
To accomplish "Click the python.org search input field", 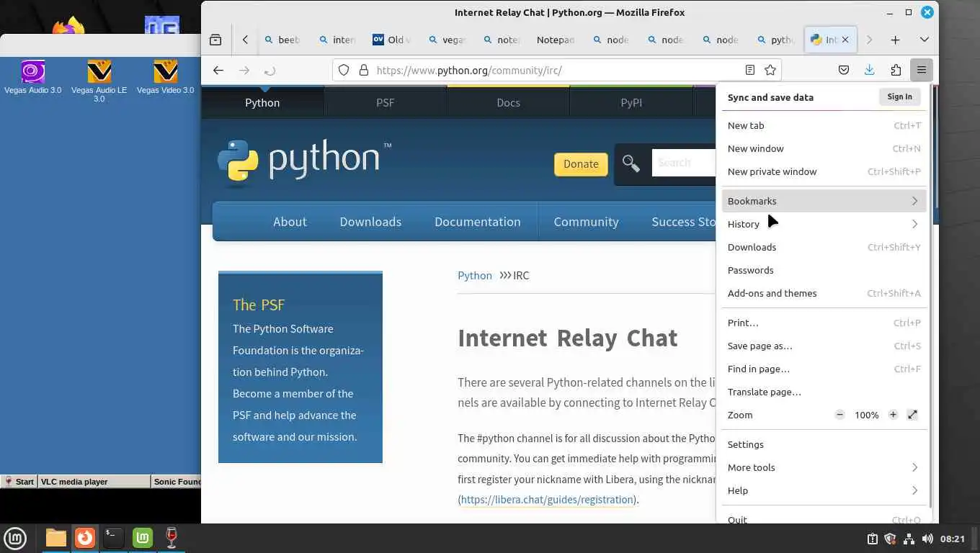I will pyautogui.click(x=684, y=163).
